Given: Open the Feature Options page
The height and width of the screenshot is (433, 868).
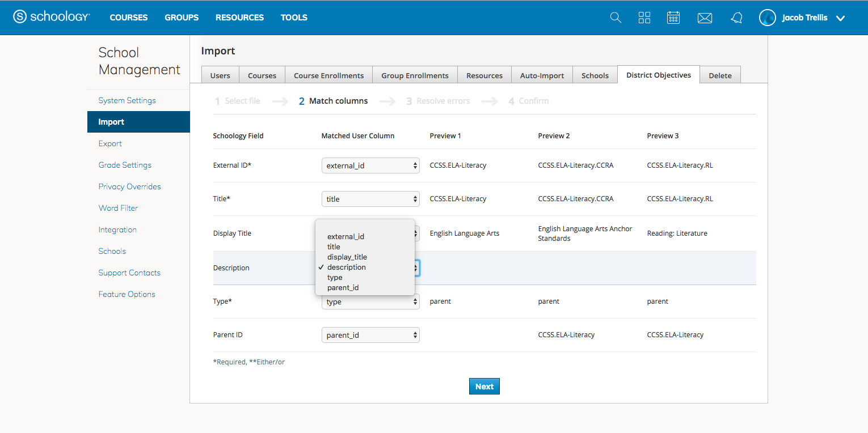Looking at the screenshot, I should [x=127, y=294].
